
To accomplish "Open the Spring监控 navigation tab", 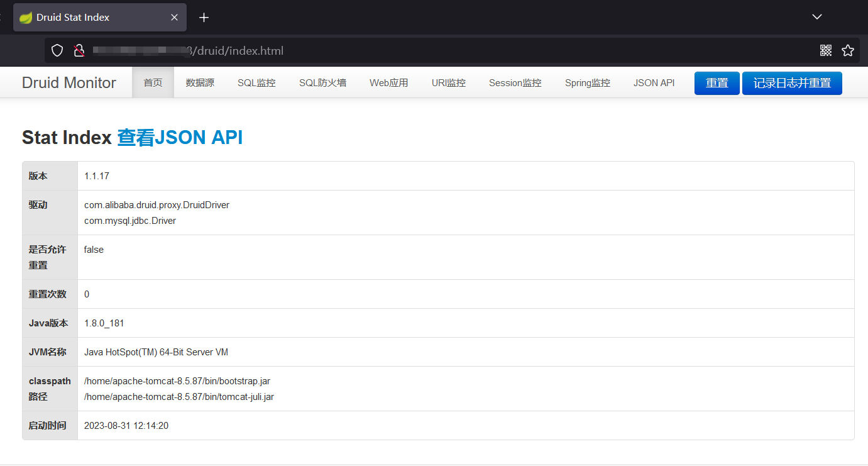I will coord(587,82).
